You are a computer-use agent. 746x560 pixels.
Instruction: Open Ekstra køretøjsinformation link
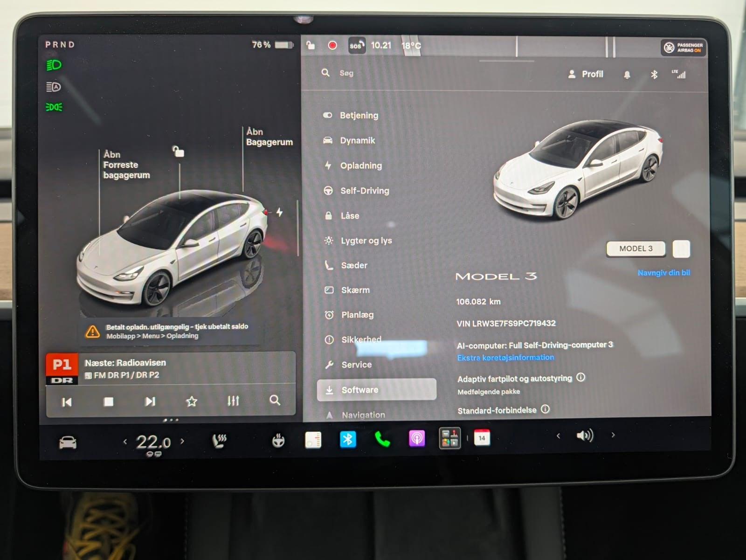point(505,358)
